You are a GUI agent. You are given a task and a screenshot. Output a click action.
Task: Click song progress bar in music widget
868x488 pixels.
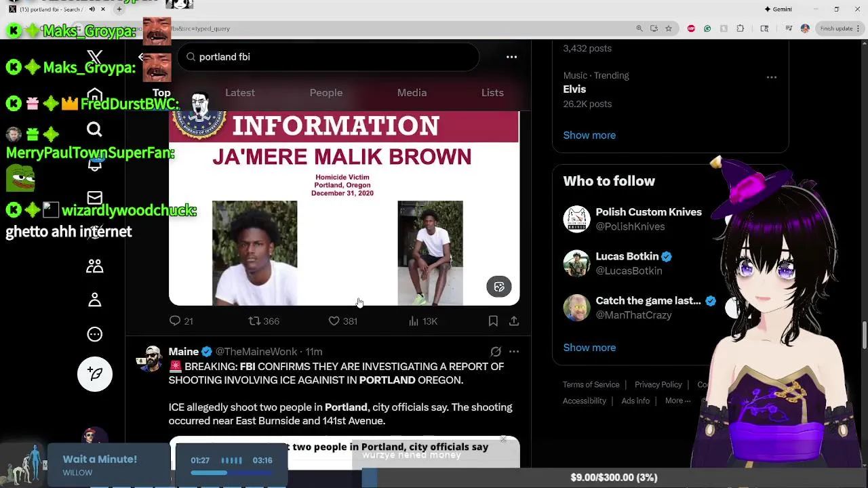[231, 473]
